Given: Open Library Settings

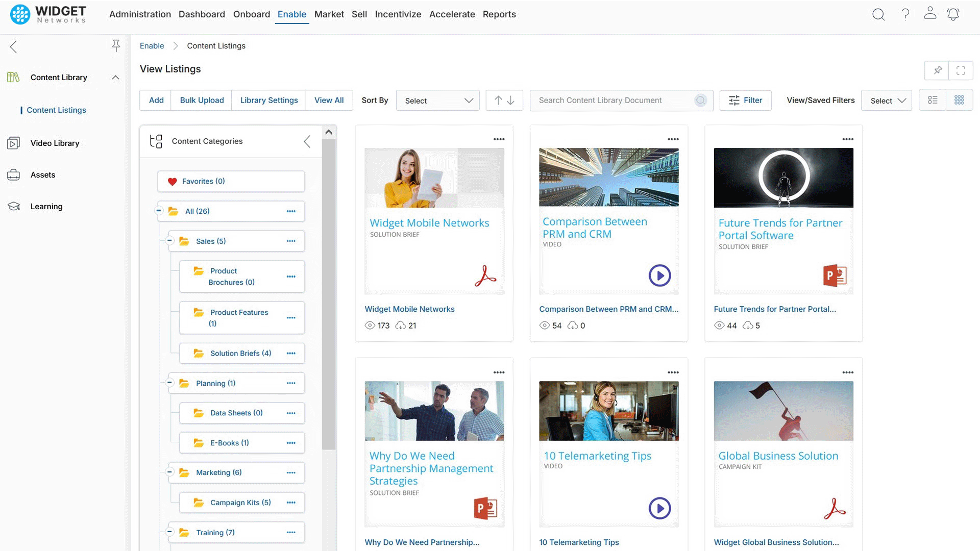Looking at the screenshot, I should click(x=268, y=100).
